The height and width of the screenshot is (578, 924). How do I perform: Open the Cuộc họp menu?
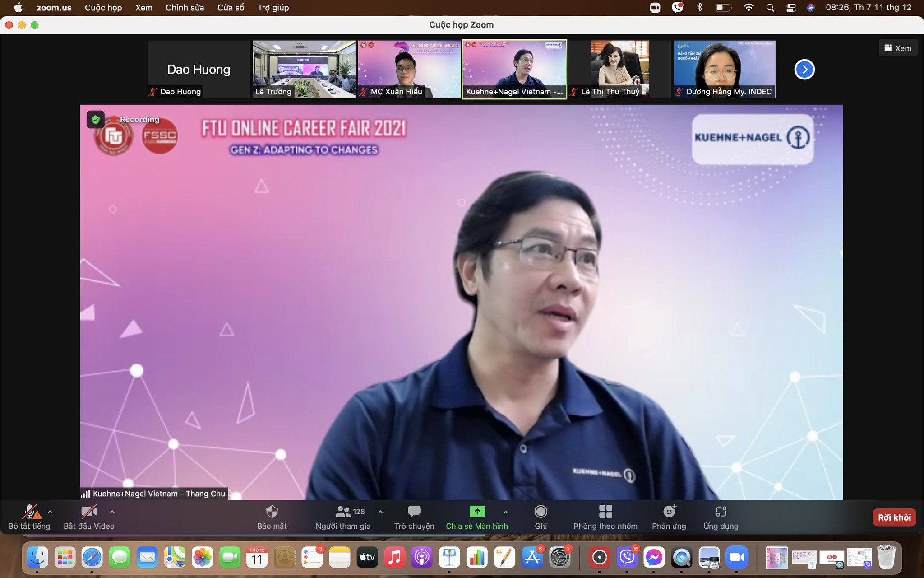point(103,8)
